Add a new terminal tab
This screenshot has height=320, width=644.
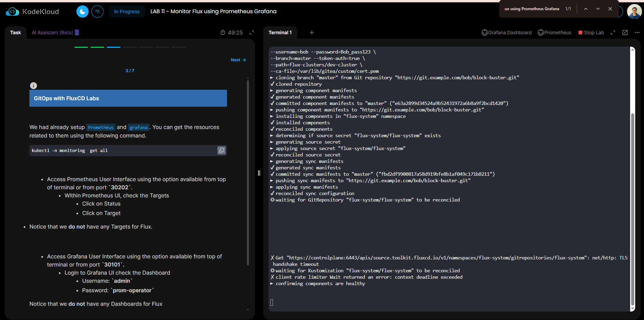pyautogui.click(x=312, y=33)
